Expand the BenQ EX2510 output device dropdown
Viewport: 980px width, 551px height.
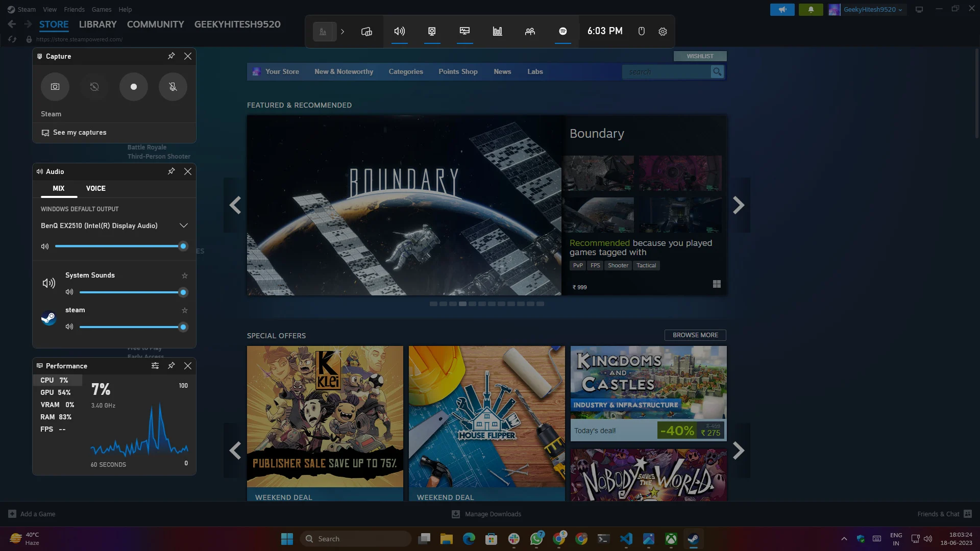click(184, 226)
